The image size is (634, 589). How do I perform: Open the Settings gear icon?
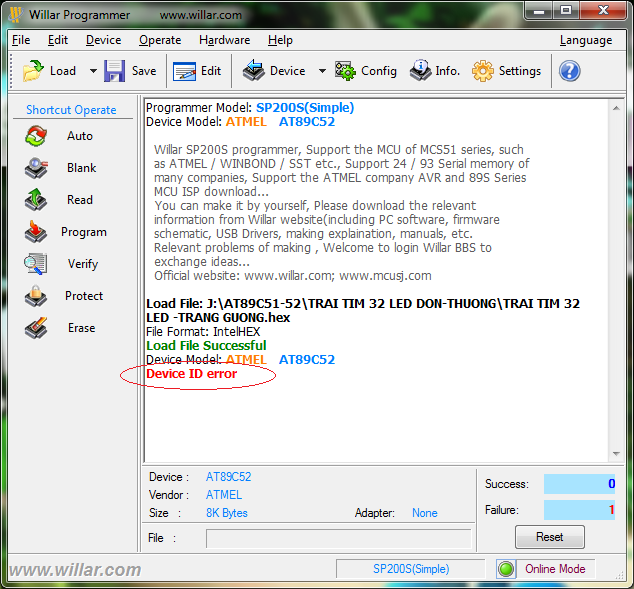point(483,71)
